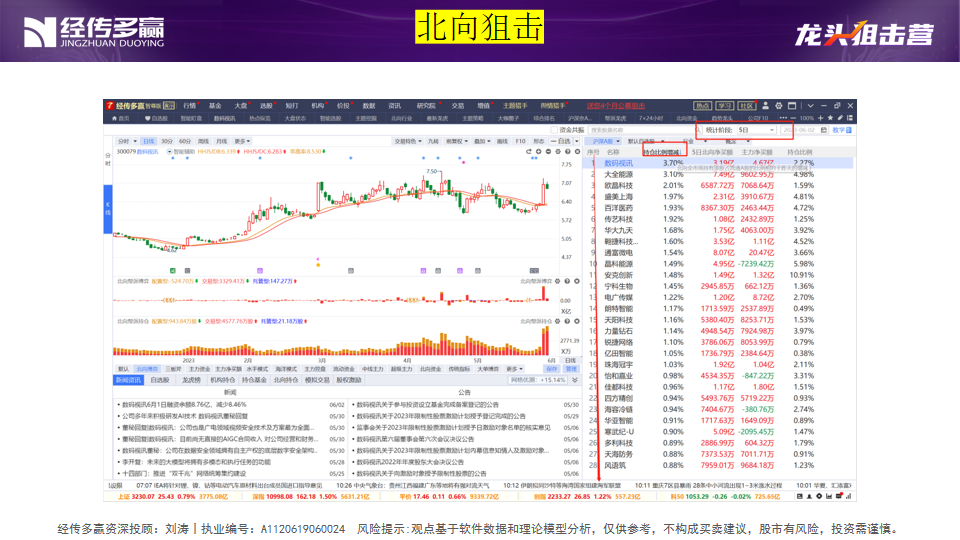The height and width of the screenshot is (540, 960).
Task: Select the 北向持仓 bottom tab
Action: point(285,380)
